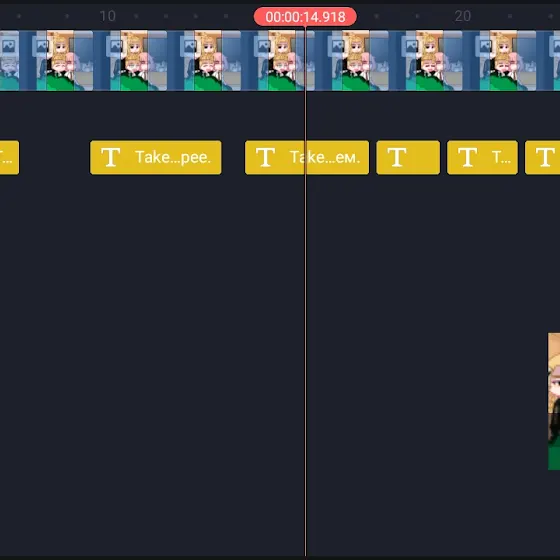Jump to the 10 second ruler mark
The height and width of the screenshot is (560, 560).
coord(107,16)
